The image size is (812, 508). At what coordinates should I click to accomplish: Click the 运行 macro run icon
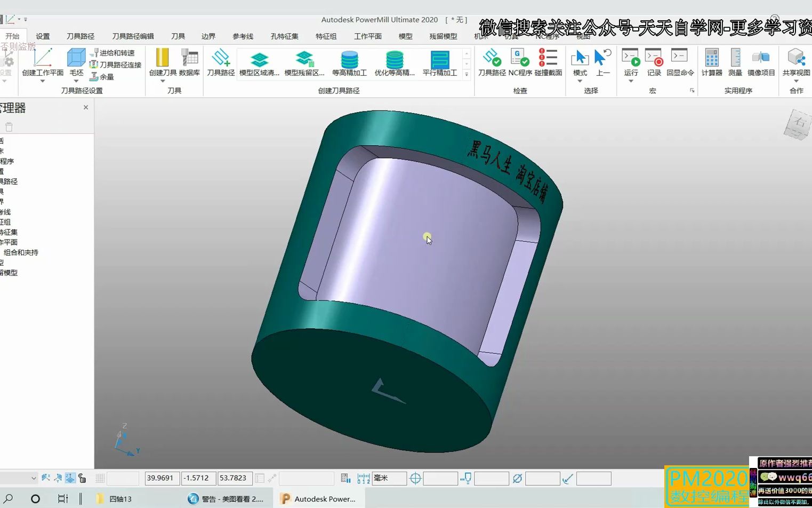[x=631, y=58]
